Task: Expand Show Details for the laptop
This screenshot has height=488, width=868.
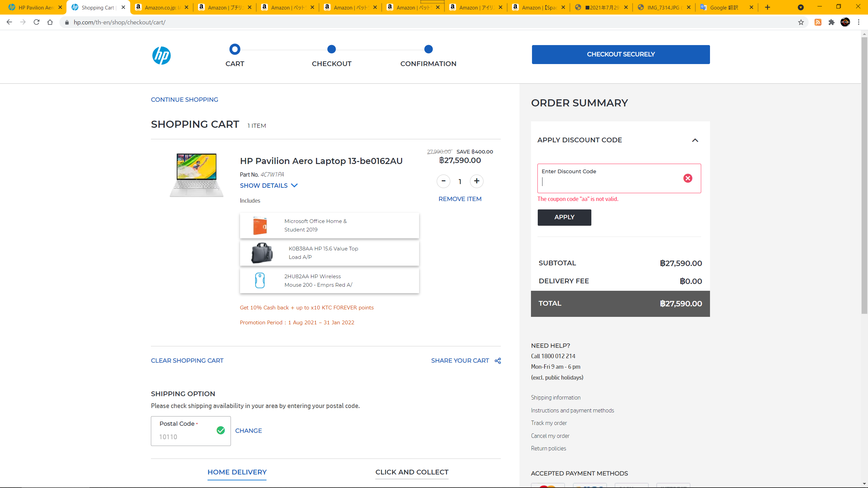Action: [x=269, y=186]
